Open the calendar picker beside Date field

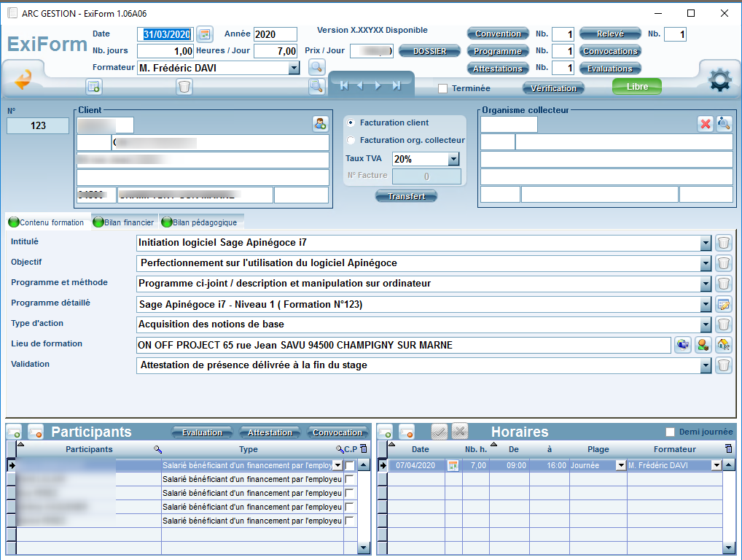coord(205,34)
